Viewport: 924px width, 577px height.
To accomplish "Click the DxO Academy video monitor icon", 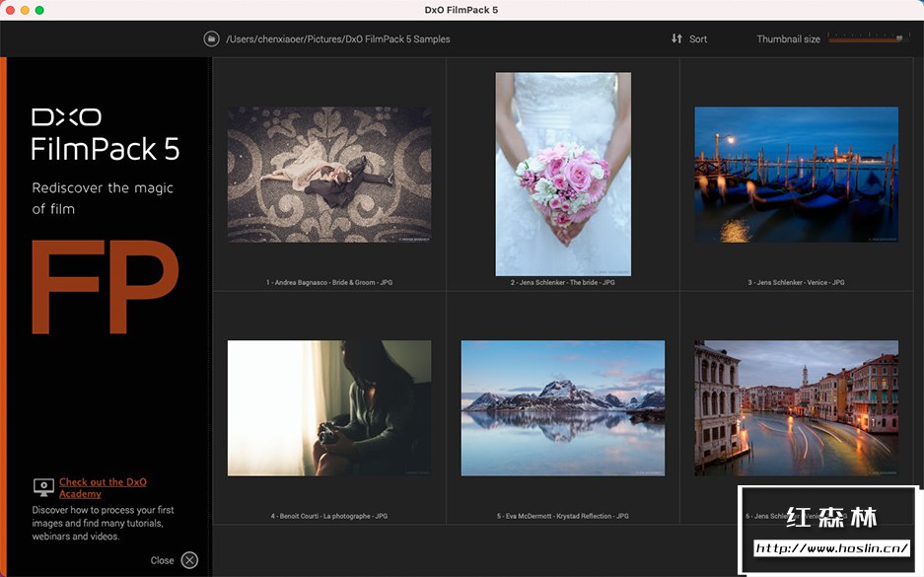I will tap(43, 486).
